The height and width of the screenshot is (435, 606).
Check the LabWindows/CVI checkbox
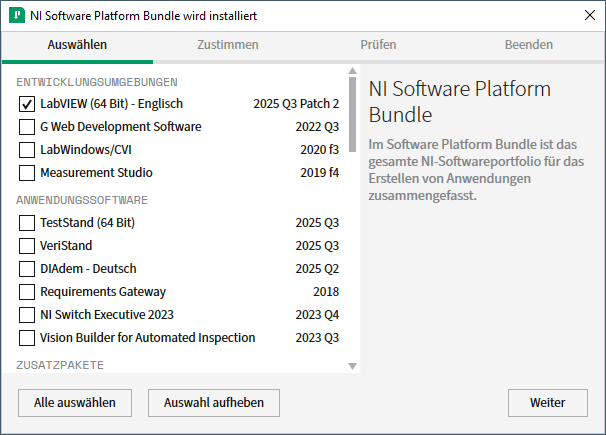tap(27, 150)
